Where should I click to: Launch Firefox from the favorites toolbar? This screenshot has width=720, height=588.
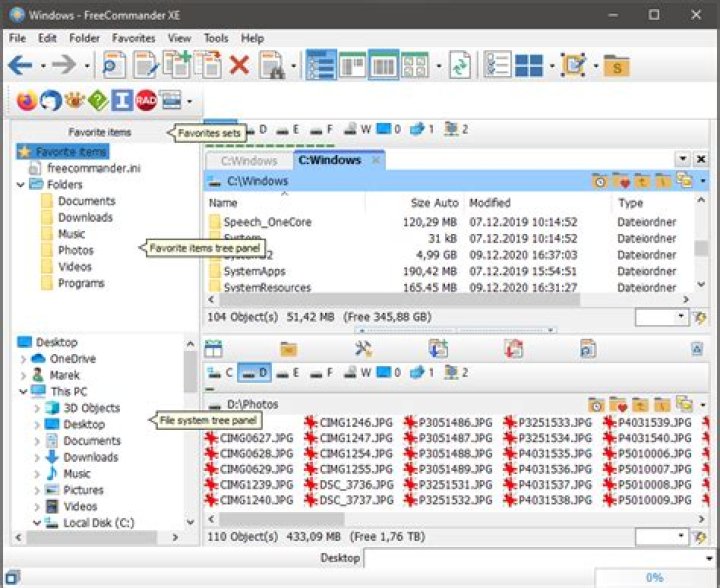tap(27, 101)
